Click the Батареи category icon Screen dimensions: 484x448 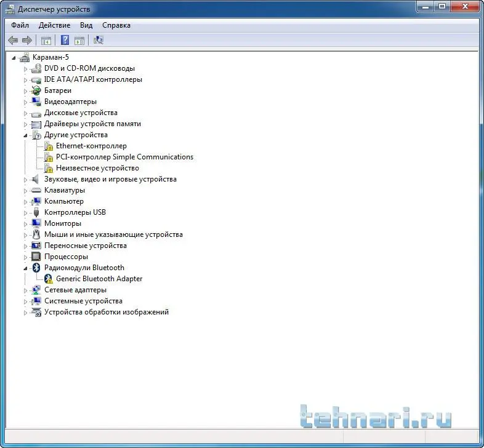pos(36,90)
